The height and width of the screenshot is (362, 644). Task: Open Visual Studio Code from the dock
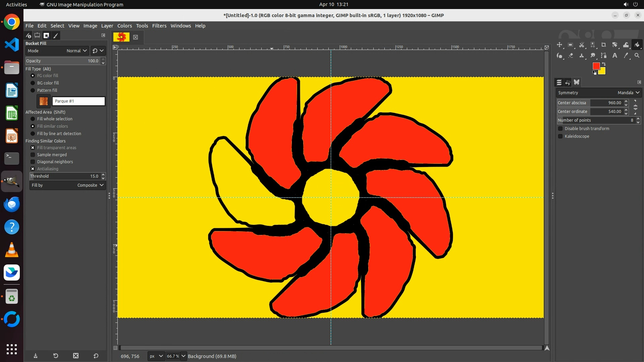pos(12,45)
